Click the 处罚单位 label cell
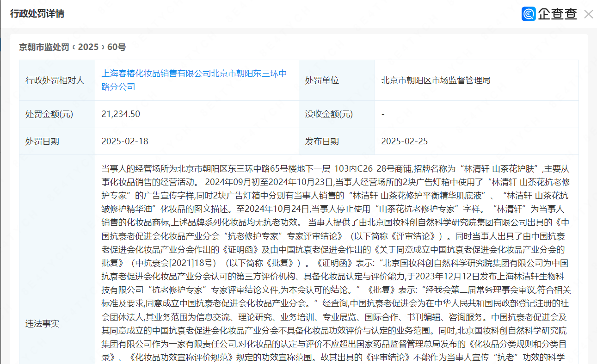Screen dimensions: 597x364 tap(322, 80)
